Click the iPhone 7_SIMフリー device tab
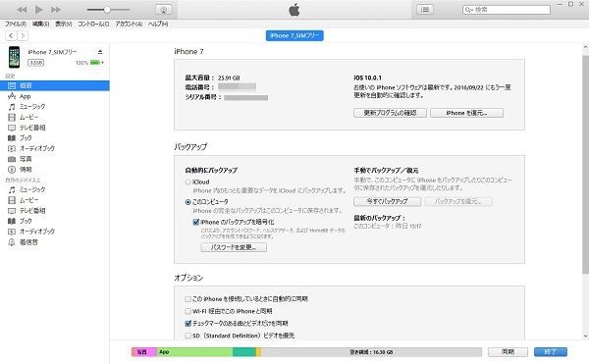This screenshot has height=364, width=589. [x=294, y=35]
